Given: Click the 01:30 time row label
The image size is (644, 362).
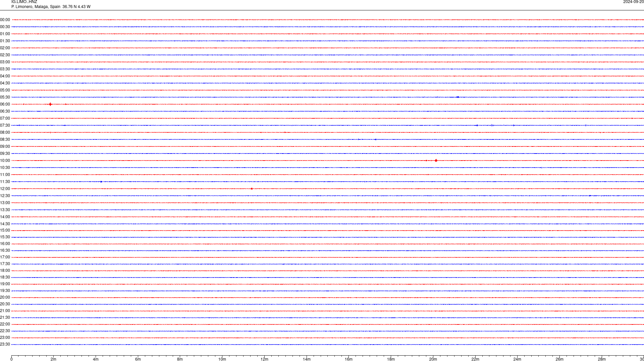Looking at the screenshot, I should click(5, 41).
